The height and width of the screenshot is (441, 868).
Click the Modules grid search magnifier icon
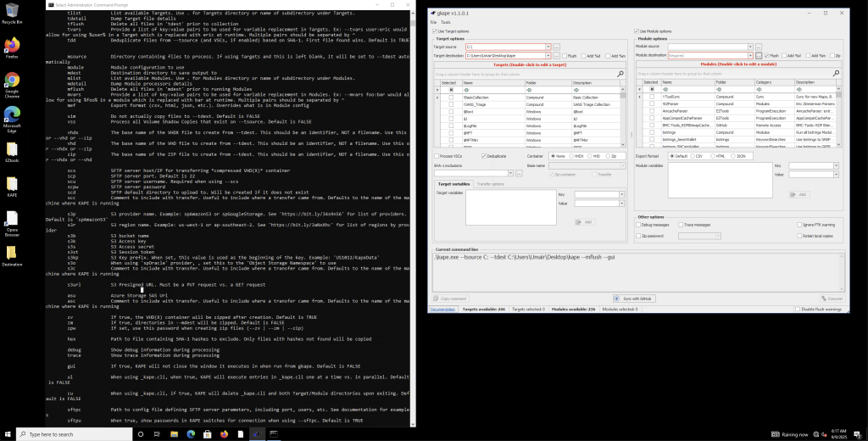[837, 74]
